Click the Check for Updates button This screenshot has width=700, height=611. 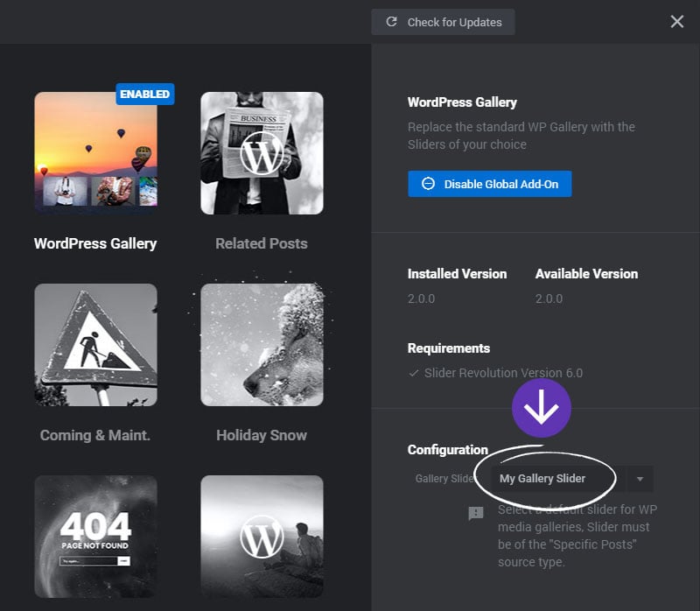pyautogui.click(x=443, y=22)
